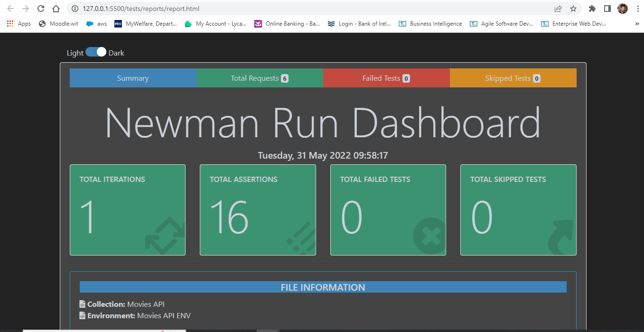Select the Failed Tests tab
Screen dimensions: 644x332
tap(386, 77)
